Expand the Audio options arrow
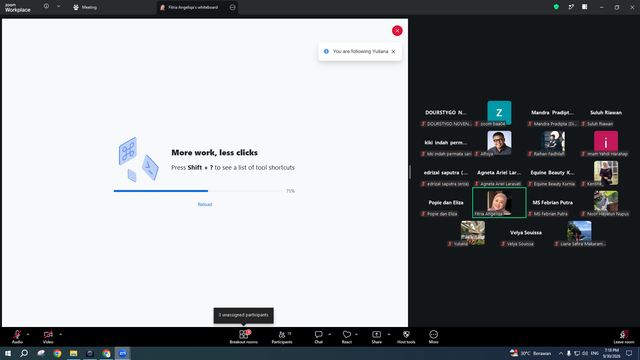 [x=28, y=334]
